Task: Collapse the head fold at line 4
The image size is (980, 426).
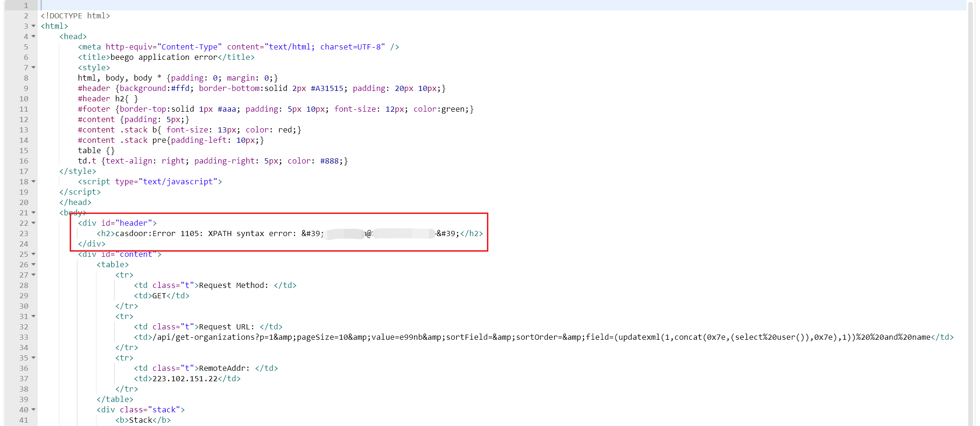Action: point(33,36)
